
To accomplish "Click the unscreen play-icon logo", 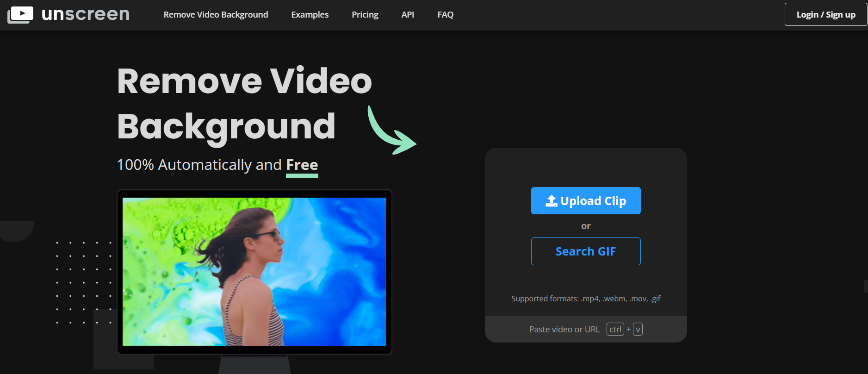I will tap(20, 14).
